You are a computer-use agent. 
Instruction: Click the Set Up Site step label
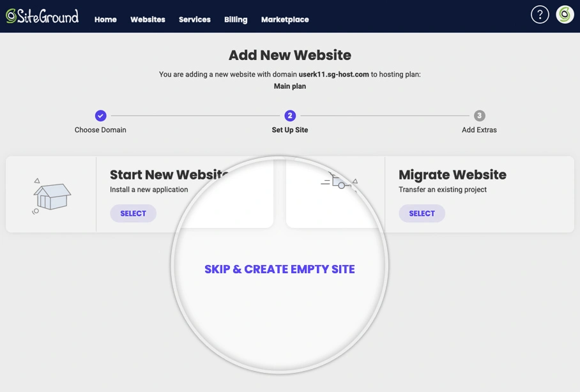(x=290, y=130)
